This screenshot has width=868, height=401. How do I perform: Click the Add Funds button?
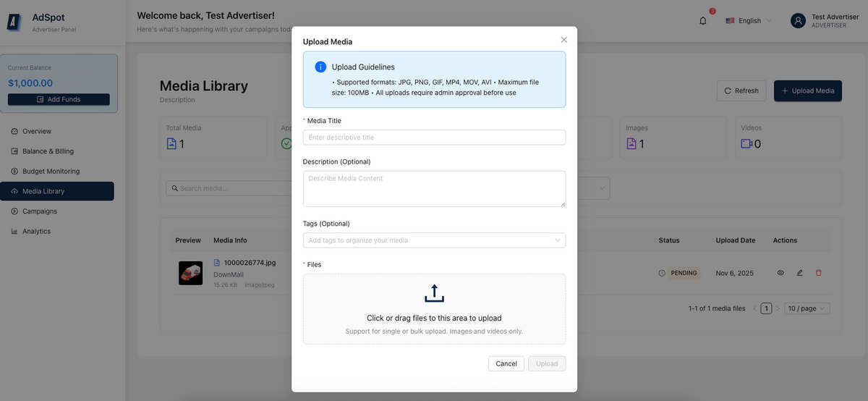59,99
